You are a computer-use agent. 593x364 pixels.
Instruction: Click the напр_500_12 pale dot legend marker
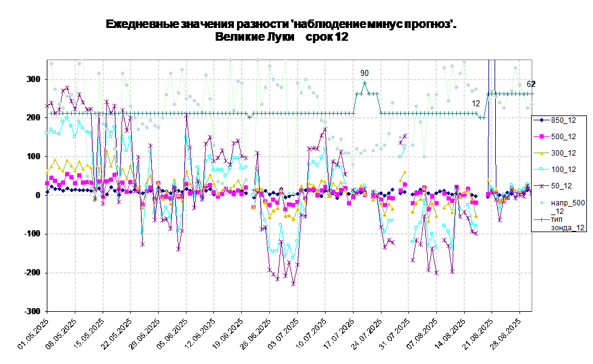(541, 203)
